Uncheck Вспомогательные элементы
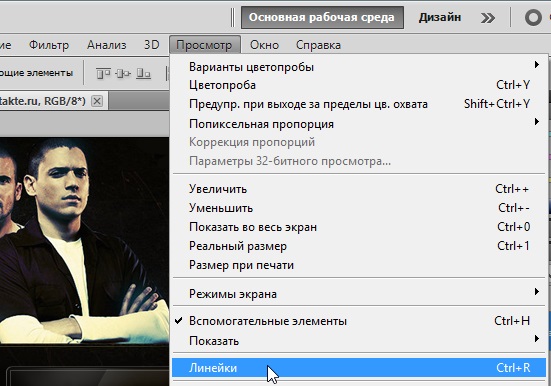Screen dimensions: 551x386 (359, 321)
